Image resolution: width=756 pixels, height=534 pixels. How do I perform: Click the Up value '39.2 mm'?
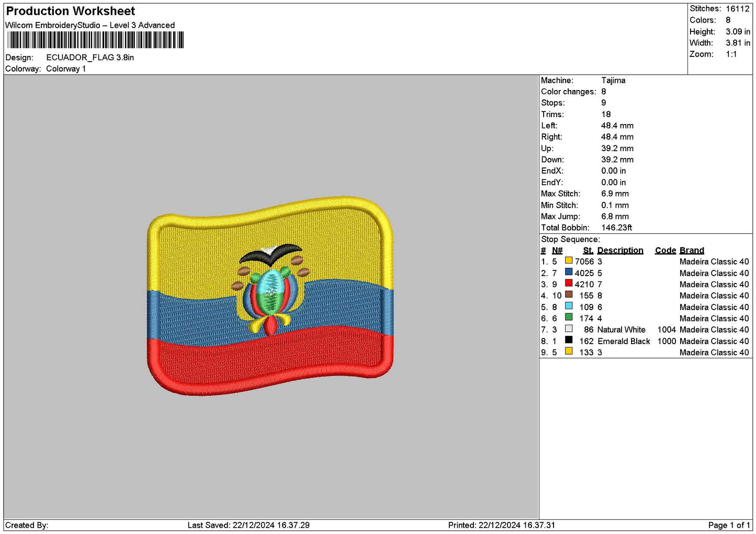[x=617, y=149]
